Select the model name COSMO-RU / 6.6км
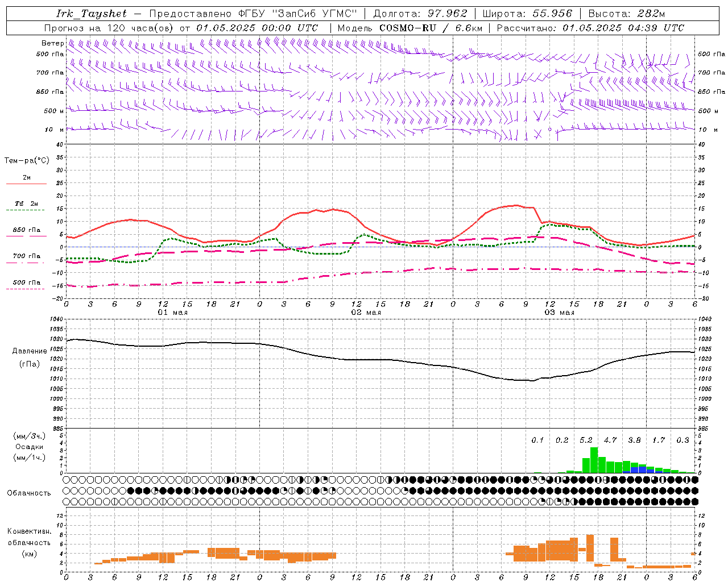728x582 pixels. [x=431, y=28]
